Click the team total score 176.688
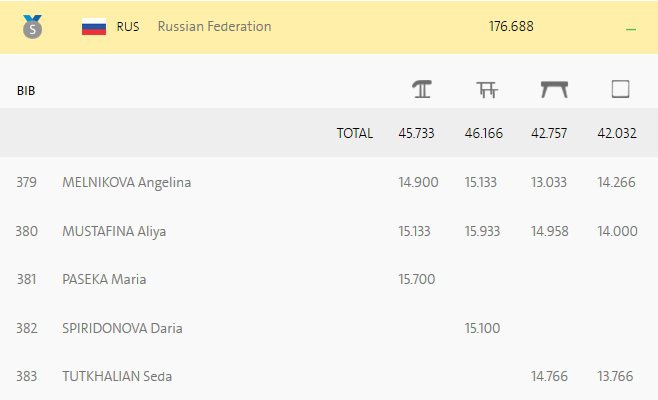This screenshot has width=658, height=400. [x=511, y=26]
